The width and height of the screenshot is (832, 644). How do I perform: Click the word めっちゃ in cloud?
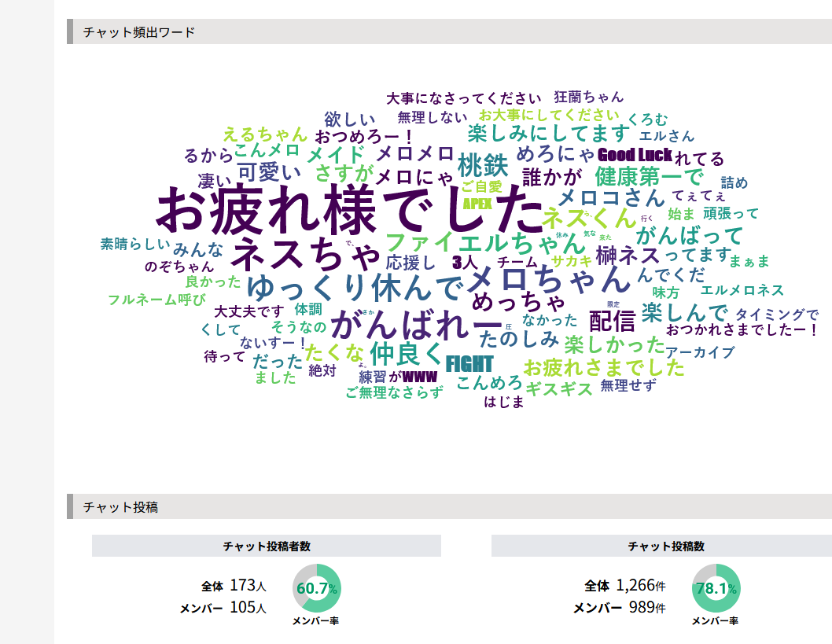pyautogui.click(x=519, y=303)
